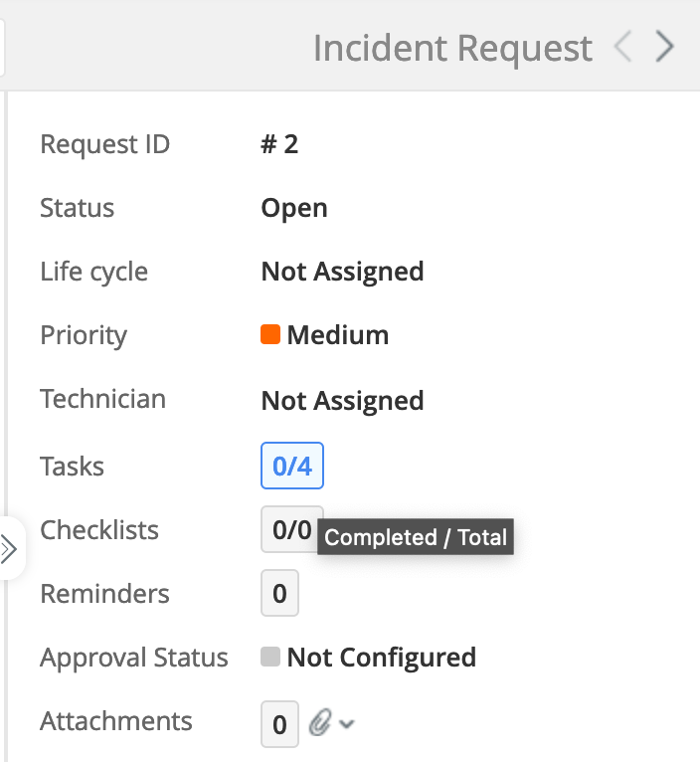Go to the previous request arrow

point(623,47)
